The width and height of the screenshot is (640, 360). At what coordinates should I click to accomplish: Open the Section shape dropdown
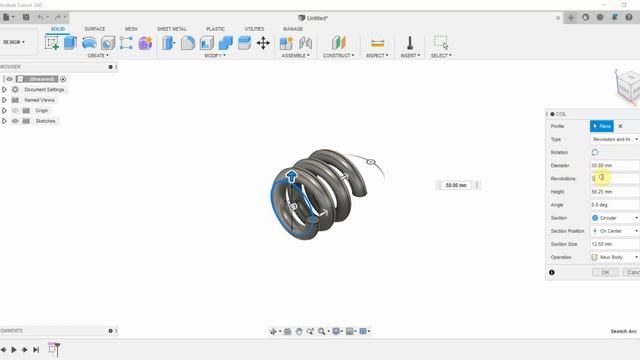(615, 218)
